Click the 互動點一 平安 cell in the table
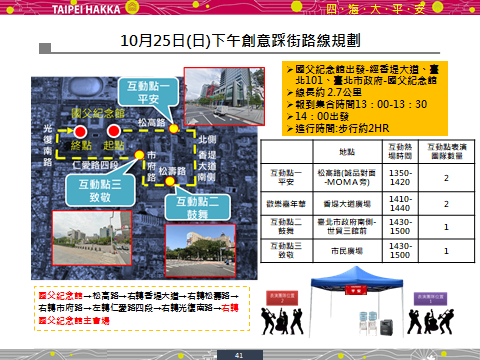The image size is (480, 360). (x=286, y=177)
